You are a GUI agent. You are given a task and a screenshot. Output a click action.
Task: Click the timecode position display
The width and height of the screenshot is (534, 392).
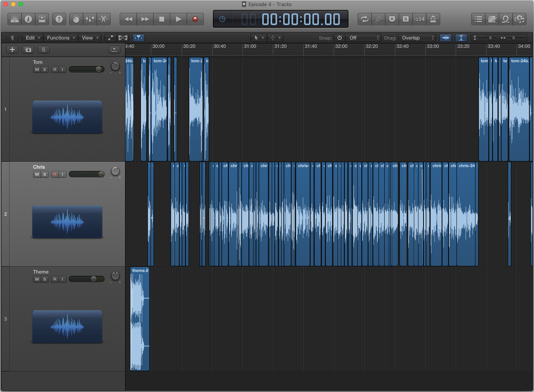[x=301, y=19]
